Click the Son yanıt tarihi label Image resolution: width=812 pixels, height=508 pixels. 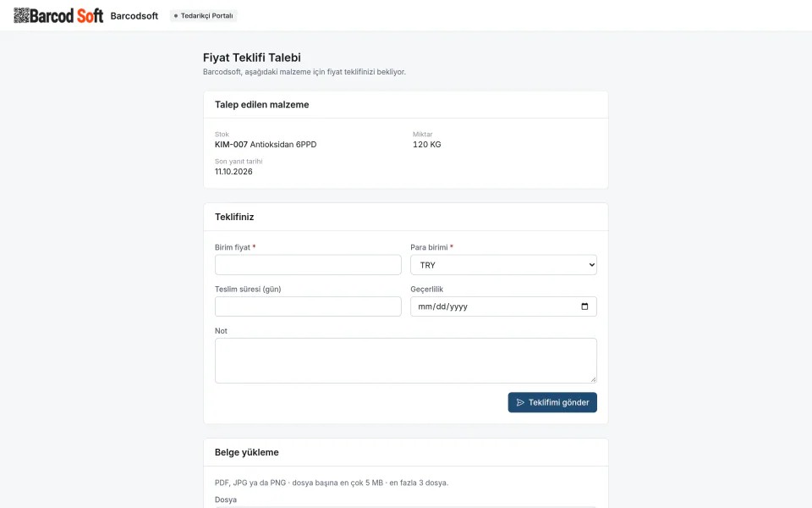point(239,161)
